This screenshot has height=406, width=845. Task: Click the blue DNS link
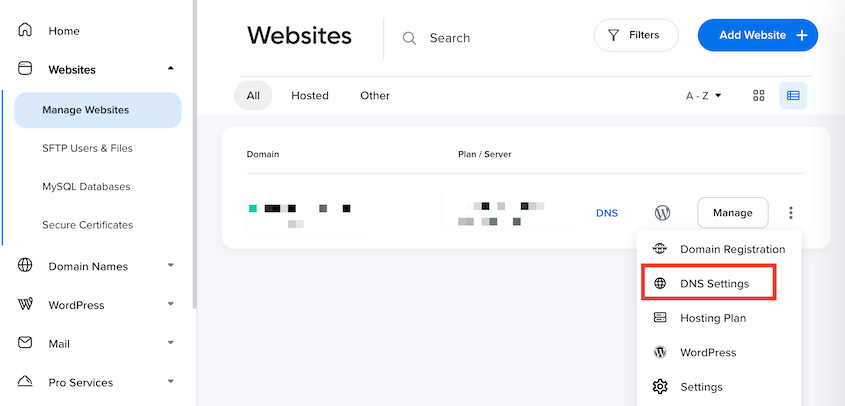[x=607, y=213]
